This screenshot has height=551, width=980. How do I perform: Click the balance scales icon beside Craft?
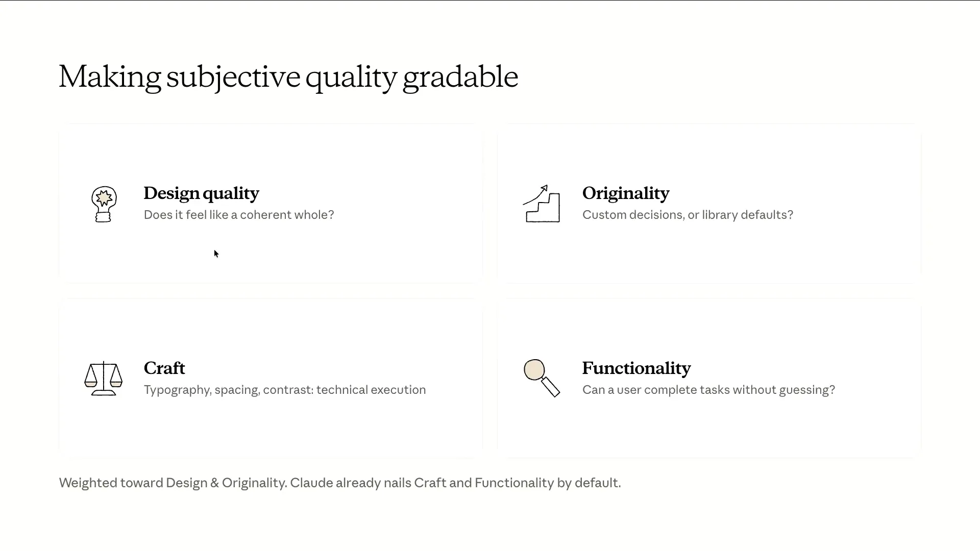tap(103, 379)
